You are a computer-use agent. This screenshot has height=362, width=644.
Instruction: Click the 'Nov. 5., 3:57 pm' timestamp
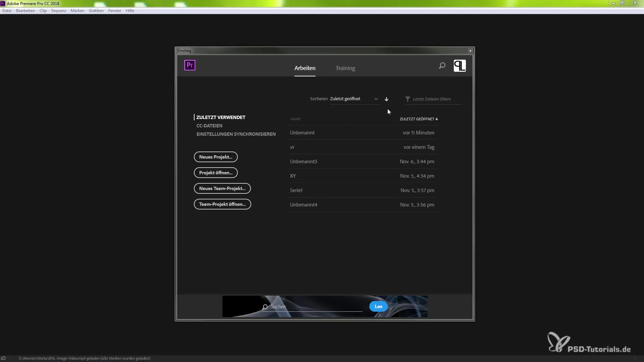tap(417, 190)
